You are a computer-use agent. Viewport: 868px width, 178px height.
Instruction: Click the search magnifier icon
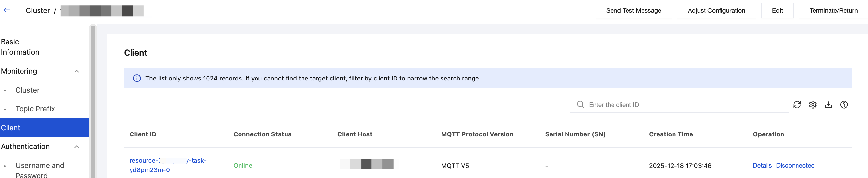(x=580, y=105)
